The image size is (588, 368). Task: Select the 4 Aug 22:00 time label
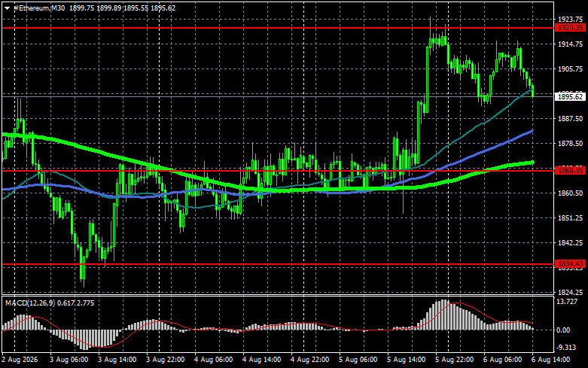(309, 360)
